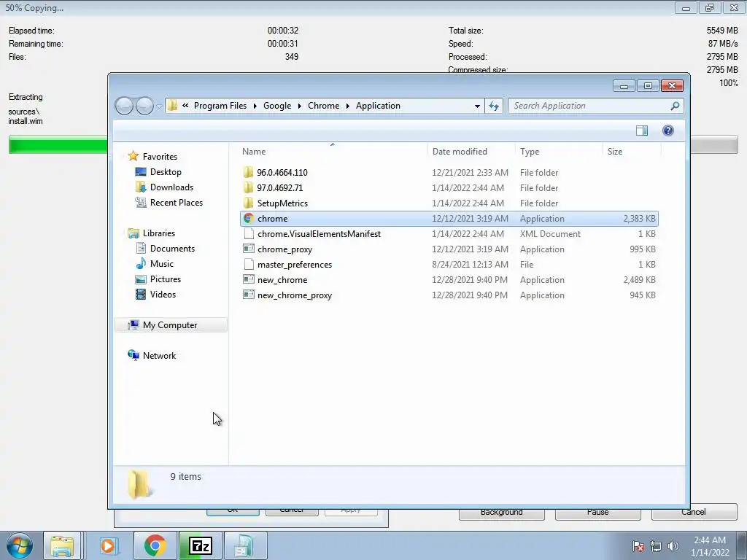
Task: Switch to Google Chrome on the taskbar
Action: [155, 545]
